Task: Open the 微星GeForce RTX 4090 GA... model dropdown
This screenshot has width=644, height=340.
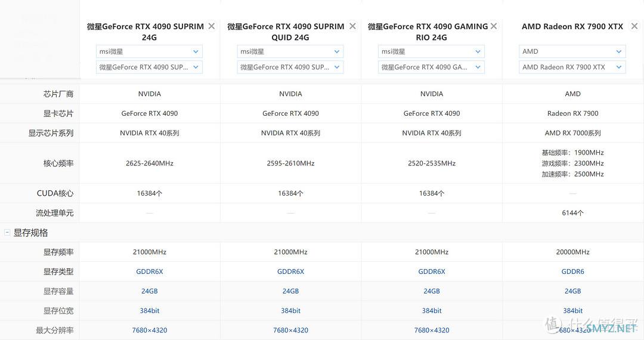Action: click(x=431, y=67)
